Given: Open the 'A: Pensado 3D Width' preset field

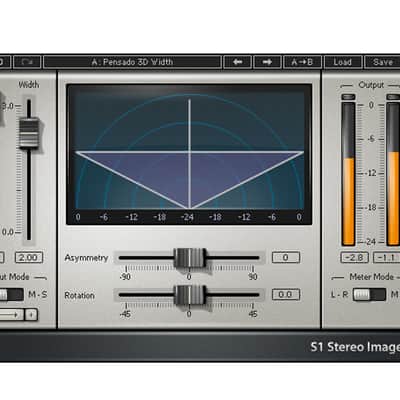Looking at the screenshot, I should (x=132, y=62).
